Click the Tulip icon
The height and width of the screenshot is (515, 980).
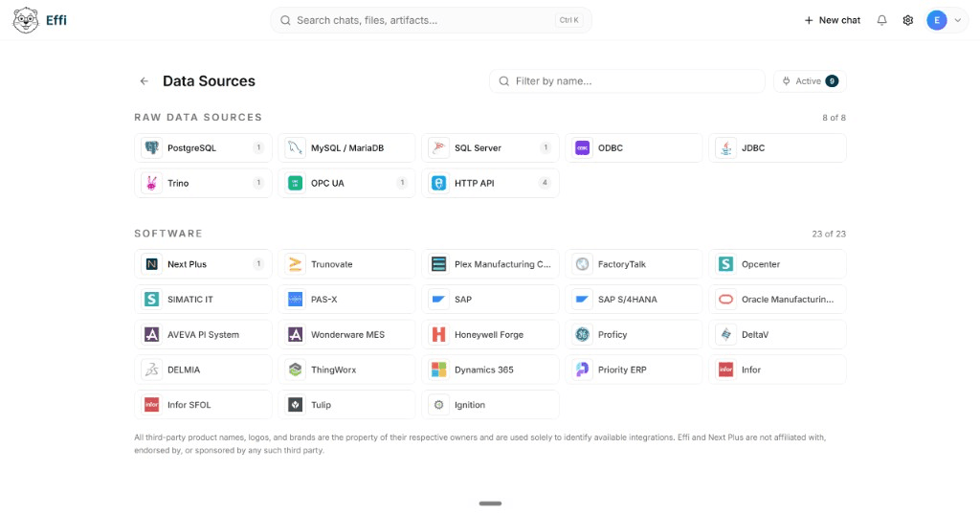tap(295, 405)
